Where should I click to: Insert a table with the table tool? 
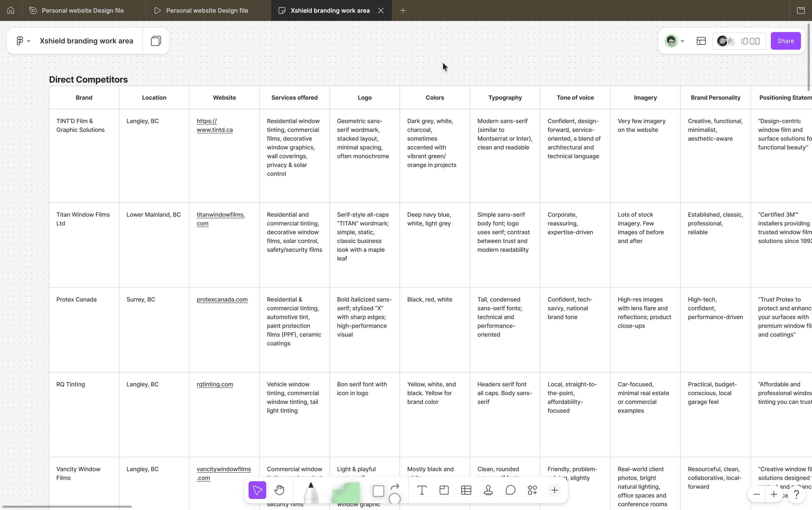[466, 490]
